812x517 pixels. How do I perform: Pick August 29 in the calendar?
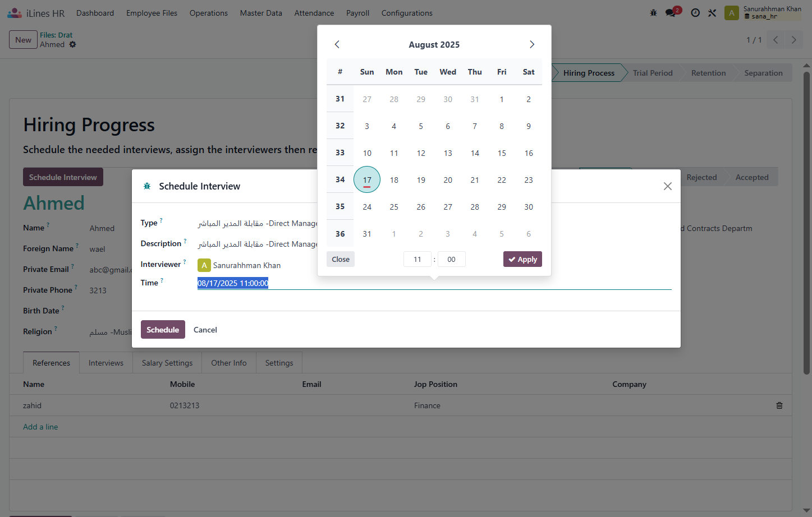pyautogui.click(x=502, y=207)
